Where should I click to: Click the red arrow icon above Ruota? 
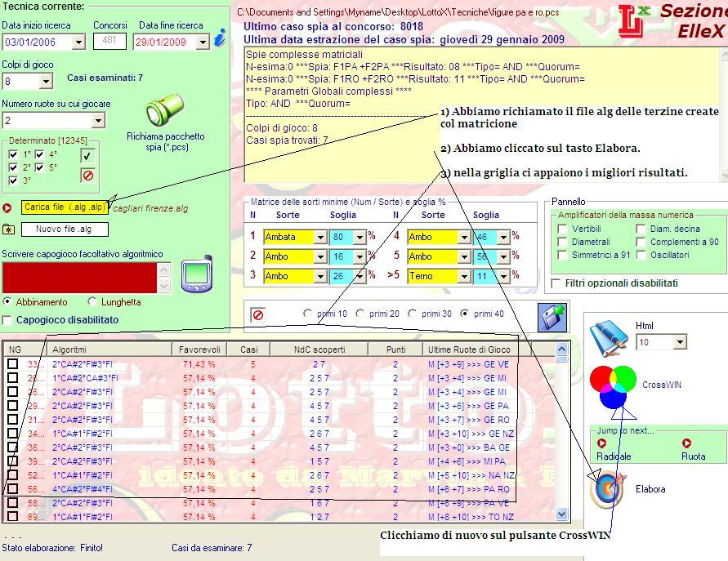(686, 443)
